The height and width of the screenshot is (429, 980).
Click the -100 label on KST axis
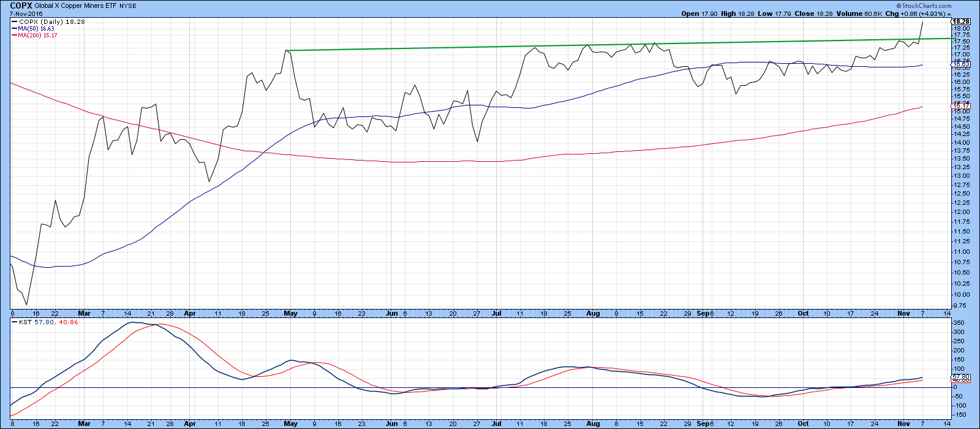(x=960, y=406)
